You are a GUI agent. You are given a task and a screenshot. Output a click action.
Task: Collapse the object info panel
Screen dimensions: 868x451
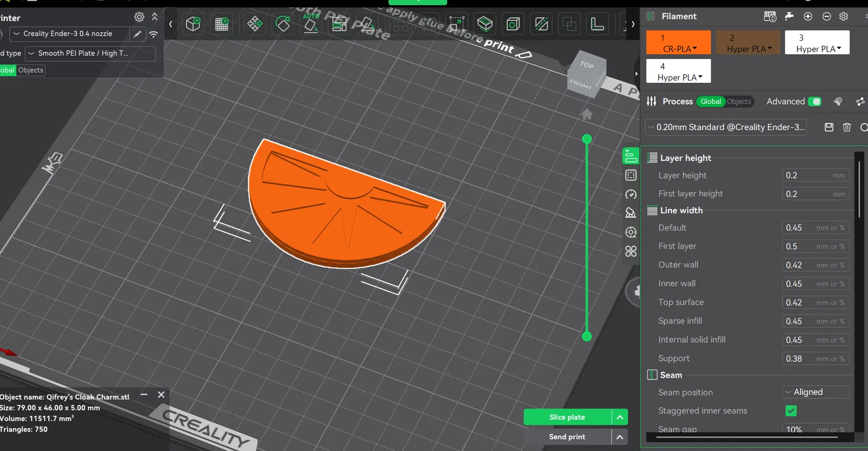pos(144,395)
